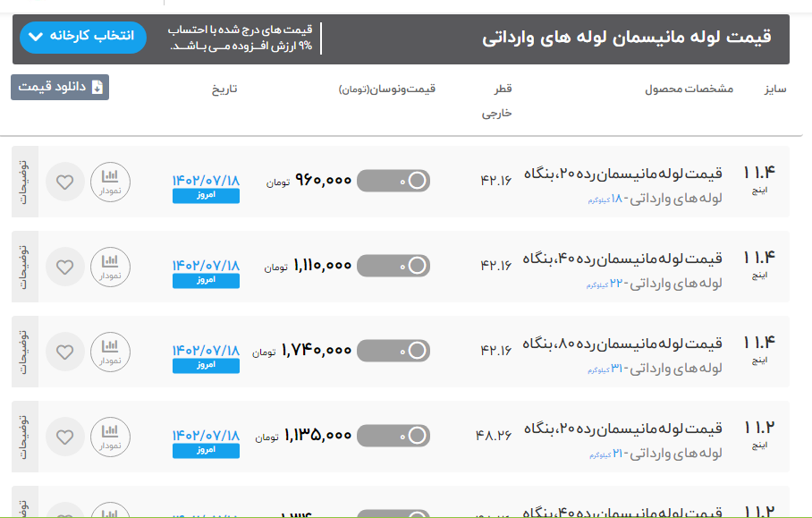
Task: Click date ۱۴۰۲/۰۷/۱۸ in second row
Action: click(x=206, y=265)
